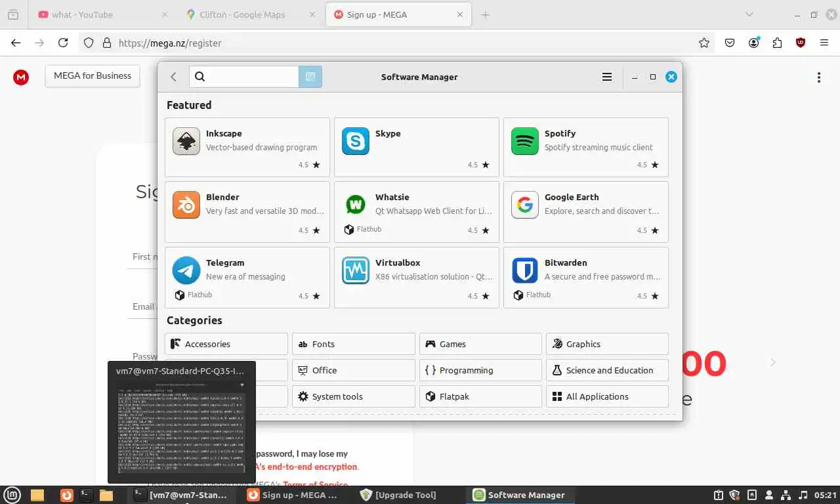This screenshot has width=840, height=504.
Task: Choose the Blender app icon
Action: (x=186, y=205)
